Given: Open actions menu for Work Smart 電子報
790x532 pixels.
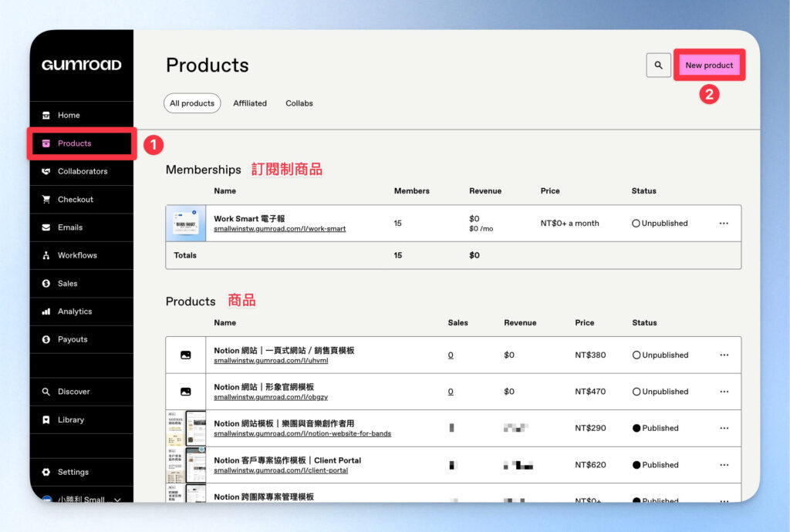Looking at the screenshot, I should pos(724,223).
